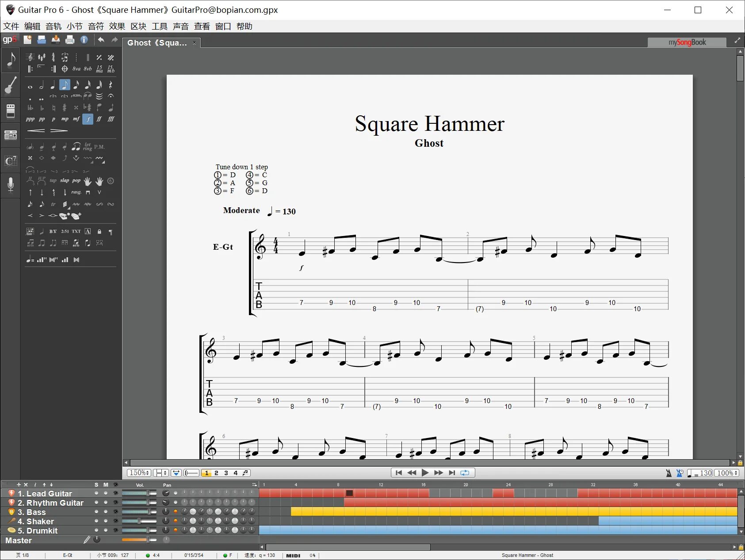Add a new track with plus button
This screenshot has width=745, height=560.
tap(19, 484)
